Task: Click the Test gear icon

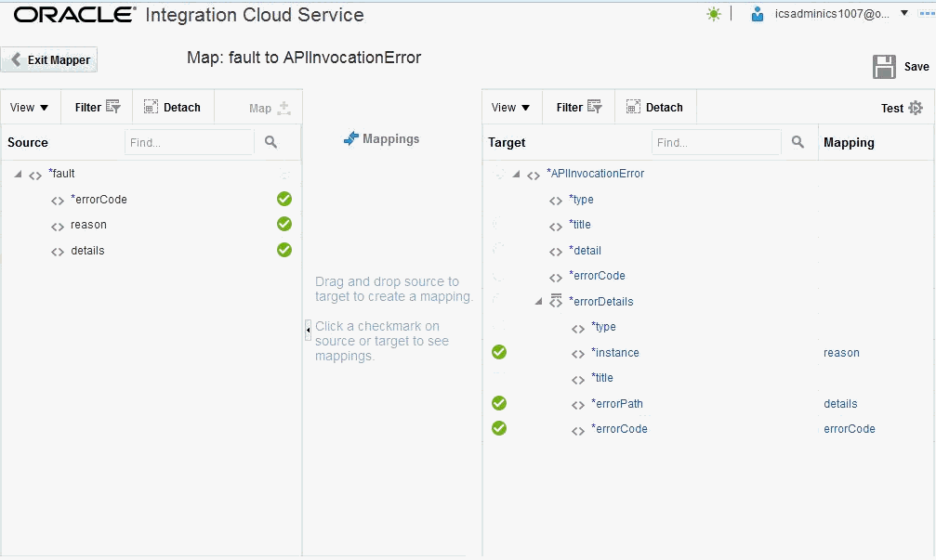Action: [x=916, y=108]
